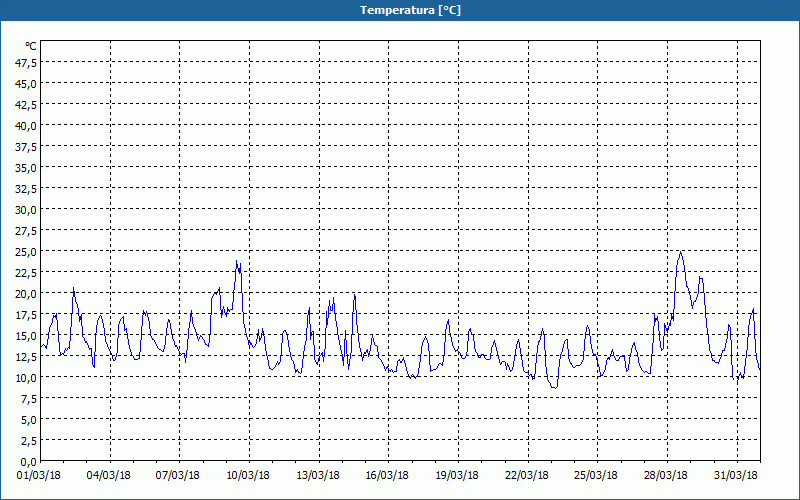Click the 0,0 axis value
The width and height of the screenshot is (800, 500).
29,462
